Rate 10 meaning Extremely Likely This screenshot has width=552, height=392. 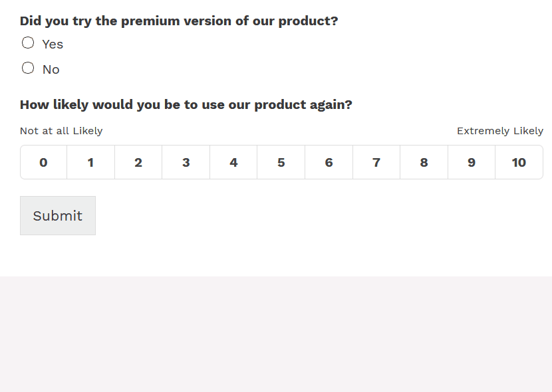tap(519, 161)
